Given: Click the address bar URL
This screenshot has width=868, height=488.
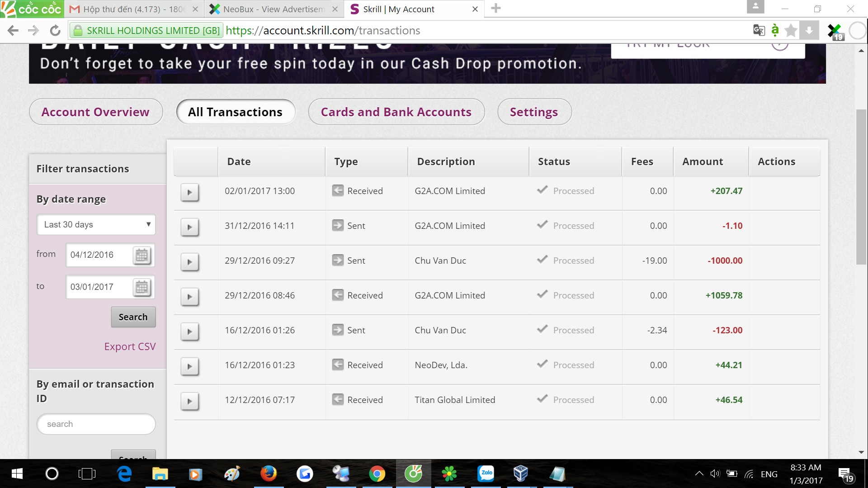Looking at the screenshot, I should [x=323, y=31].
